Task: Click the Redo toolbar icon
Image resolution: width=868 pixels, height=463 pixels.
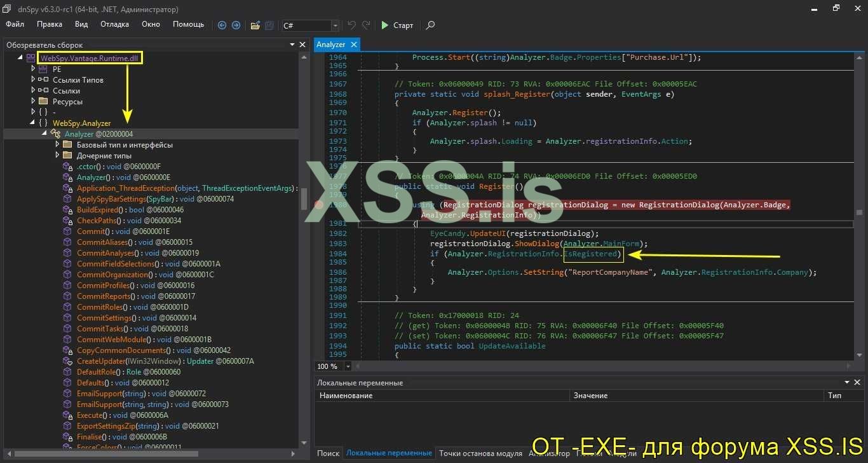Action: click(366, 25)
